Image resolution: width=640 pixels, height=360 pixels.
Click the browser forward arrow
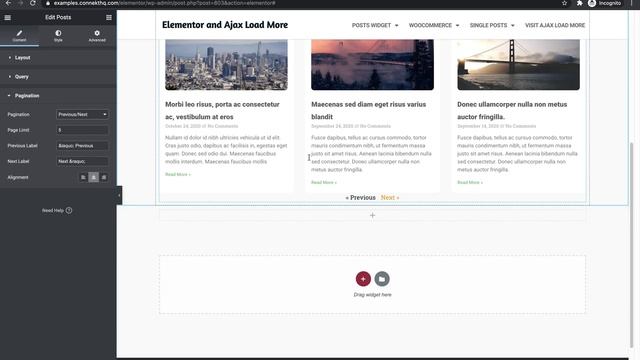click(x=20, y=3)
